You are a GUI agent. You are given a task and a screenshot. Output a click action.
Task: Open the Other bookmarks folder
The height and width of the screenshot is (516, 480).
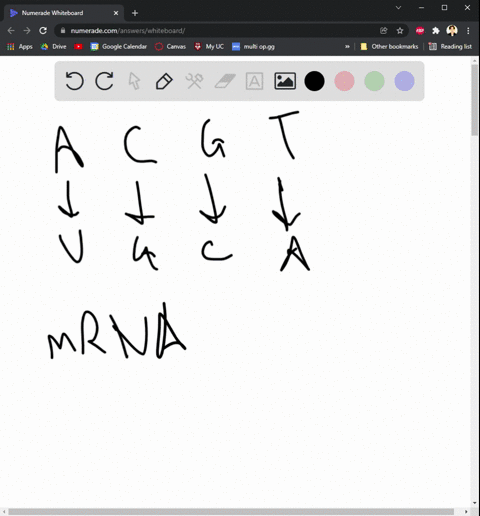coord(389,47)
